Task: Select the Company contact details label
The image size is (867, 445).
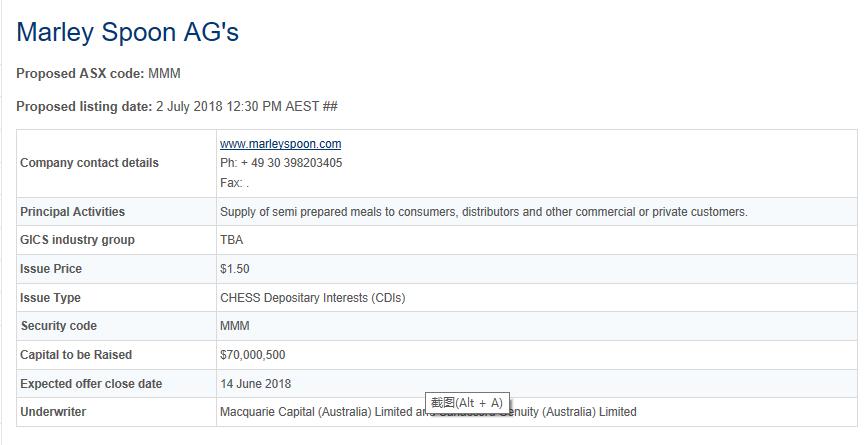Action: [x=89, y=163]
